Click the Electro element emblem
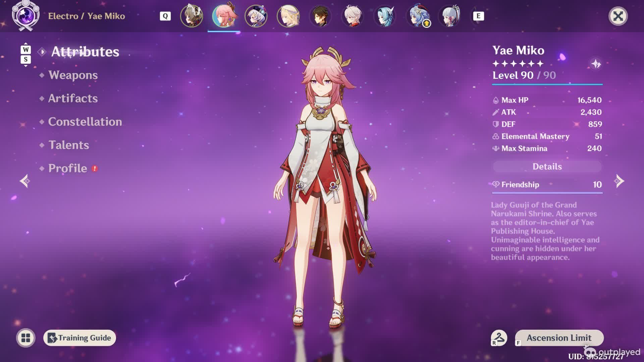The image size is (644, 362). point(26,15)
